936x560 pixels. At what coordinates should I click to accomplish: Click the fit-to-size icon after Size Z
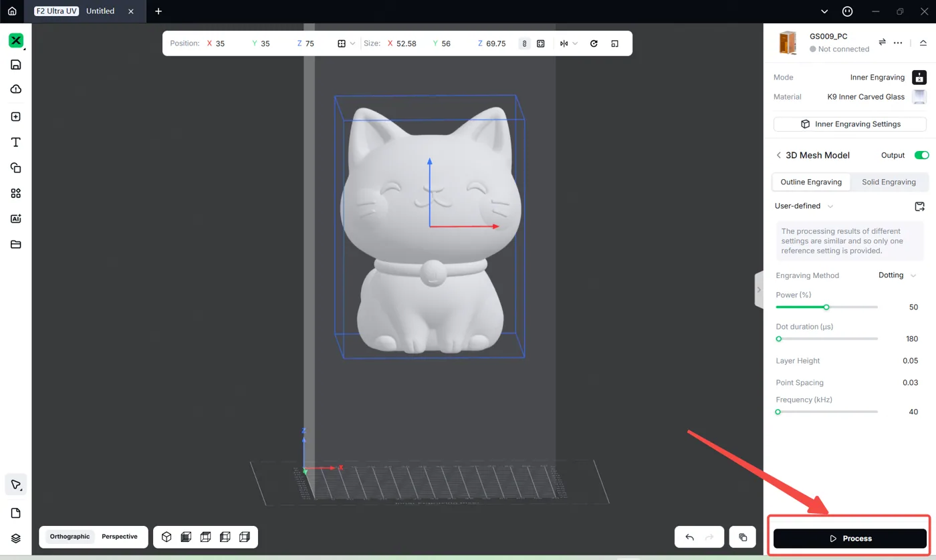click(541, 43)
